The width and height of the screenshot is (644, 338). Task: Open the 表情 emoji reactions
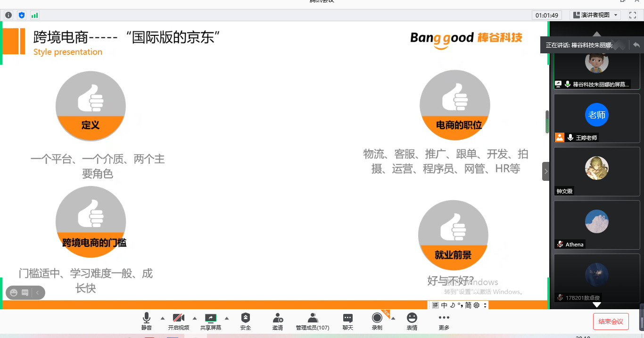click(x=412, y=321)
